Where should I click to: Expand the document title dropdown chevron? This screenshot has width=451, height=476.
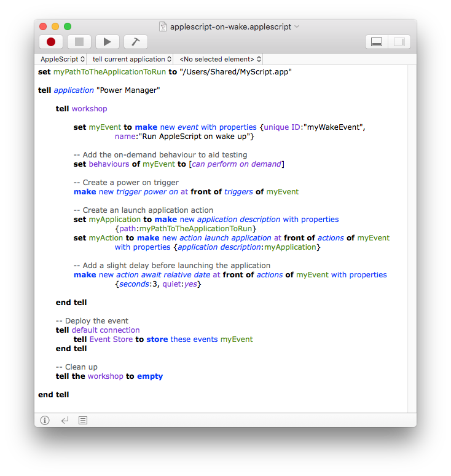[x=297, y=26]
